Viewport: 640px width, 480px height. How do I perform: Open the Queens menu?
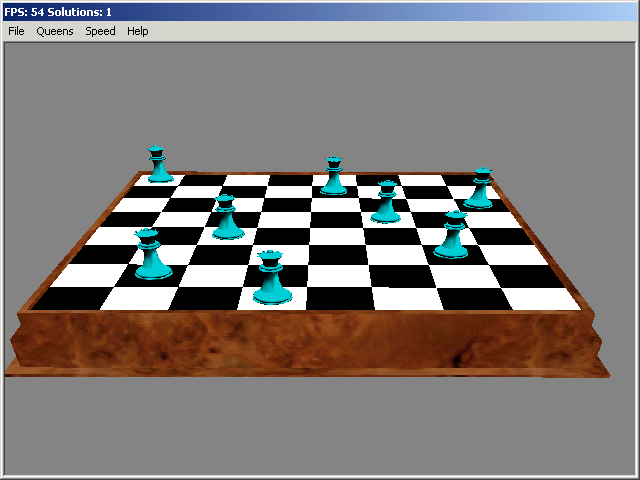[x=55, y=31]
